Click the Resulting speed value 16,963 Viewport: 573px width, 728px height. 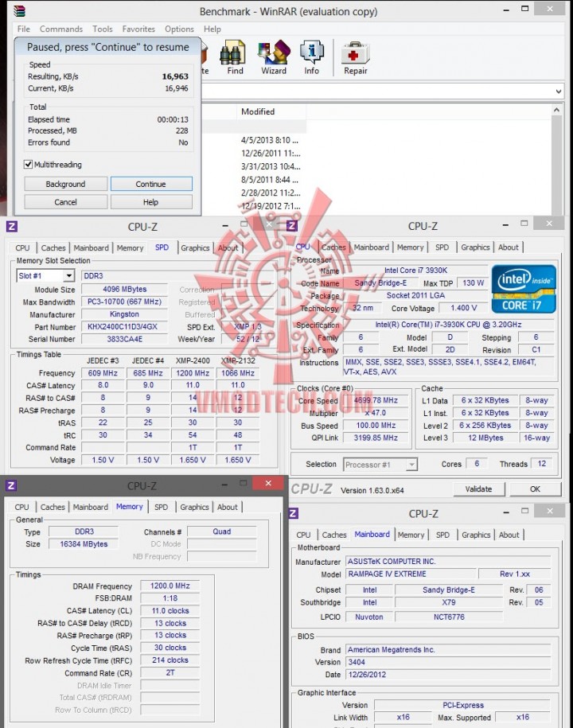[175, 76]
